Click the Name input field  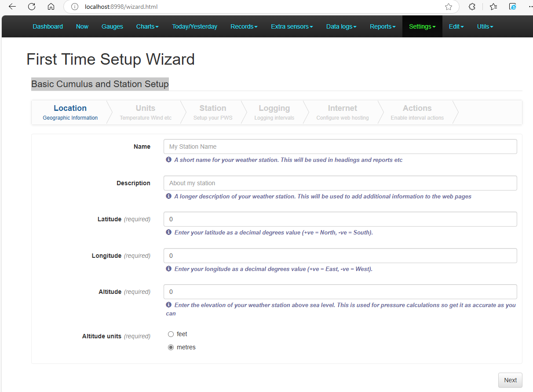click(340, 147)
